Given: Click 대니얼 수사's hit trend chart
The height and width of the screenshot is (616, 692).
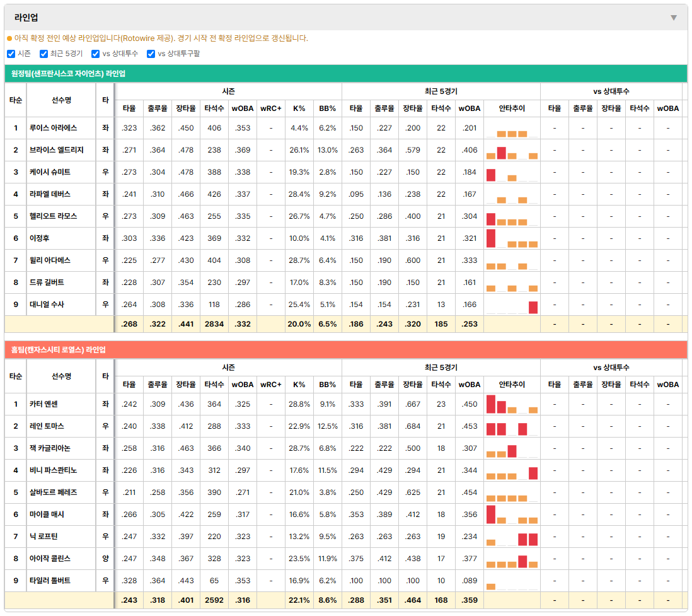Looking at the screenshot, I should pos(512,305).
